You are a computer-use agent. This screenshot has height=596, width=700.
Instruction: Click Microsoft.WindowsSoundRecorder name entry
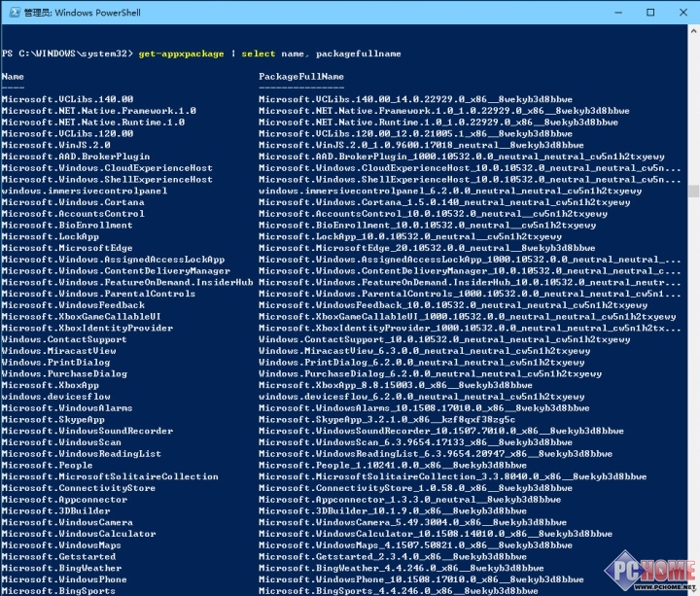[x=87, y=432]
